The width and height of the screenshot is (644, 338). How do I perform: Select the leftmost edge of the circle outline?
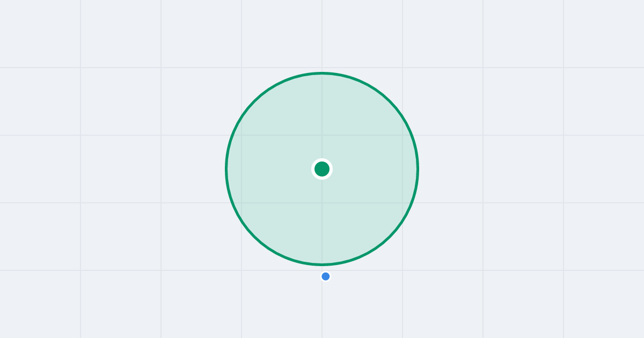(226, 169)
